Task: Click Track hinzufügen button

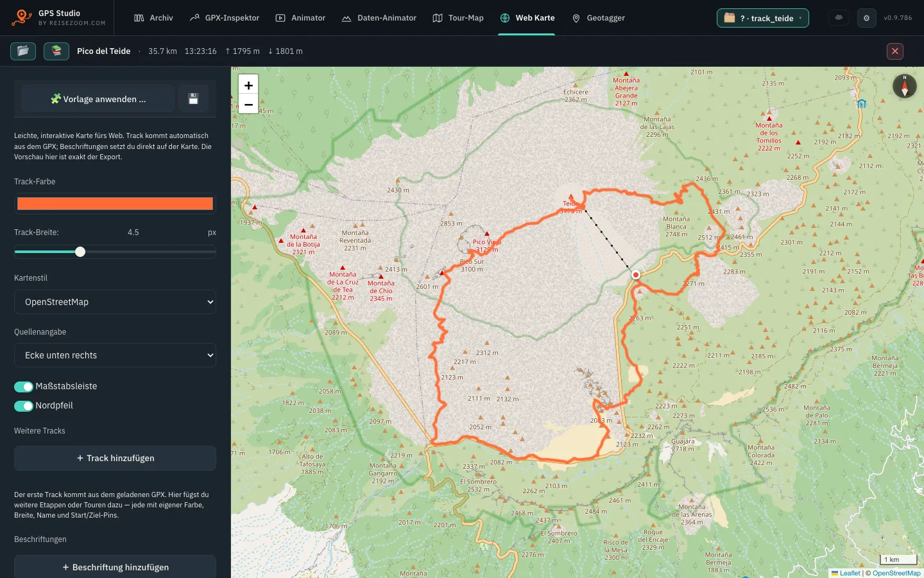Action: 116,458
